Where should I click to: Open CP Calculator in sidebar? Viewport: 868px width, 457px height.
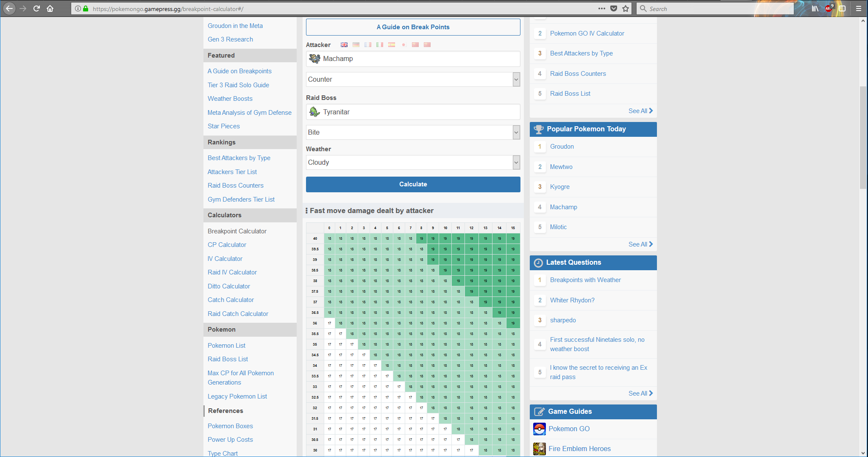coord(227,245)
